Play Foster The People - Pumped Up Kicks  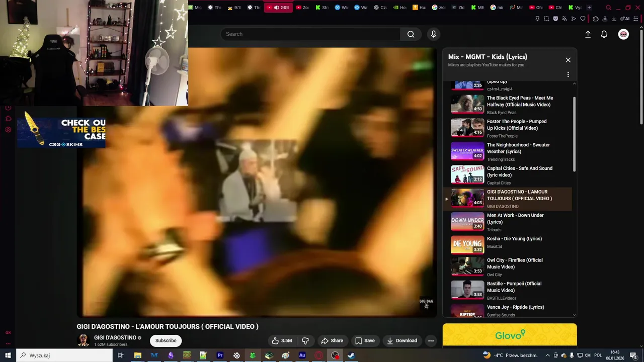coord(508,128)
